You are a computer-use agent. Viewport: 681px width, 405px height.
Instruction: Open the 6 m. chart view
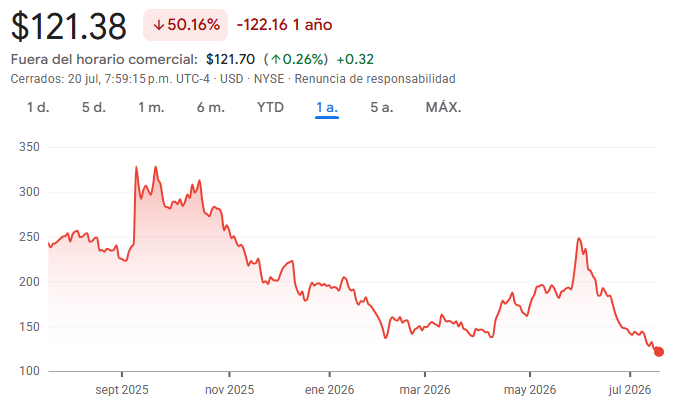pyautogui.click(x=211, y=107)
